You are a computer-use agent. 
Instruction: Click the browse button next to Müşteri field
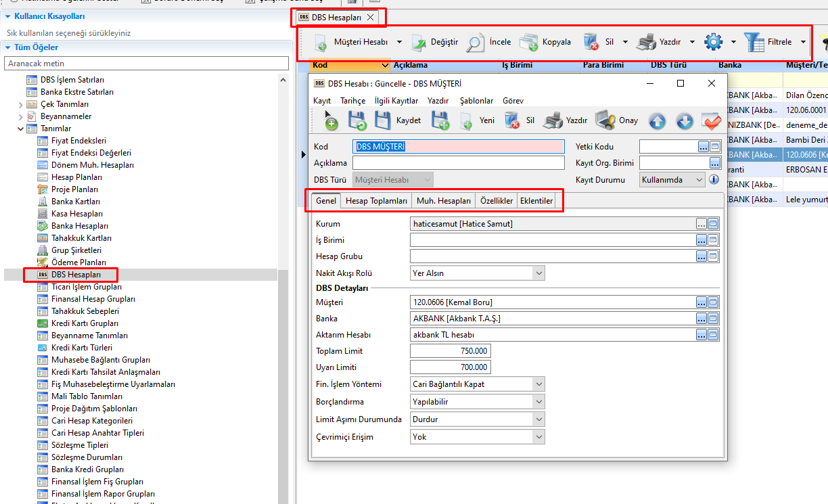point(702,302)
